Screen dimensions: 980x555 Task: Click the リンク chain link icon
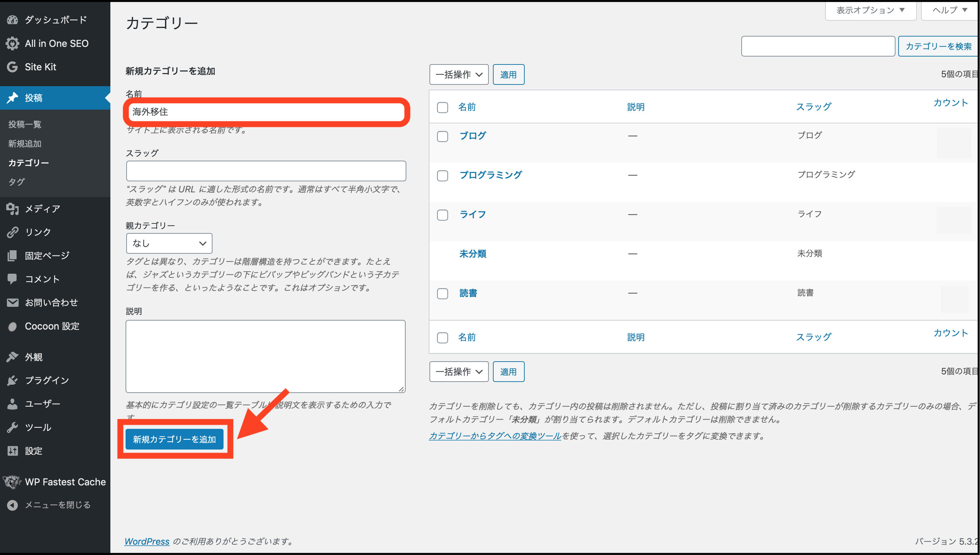[12, 232]
